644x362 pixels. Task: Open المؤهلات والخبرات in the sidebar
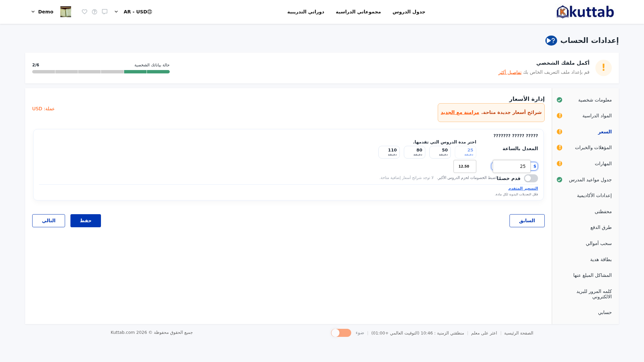click(x=593, y=147)
